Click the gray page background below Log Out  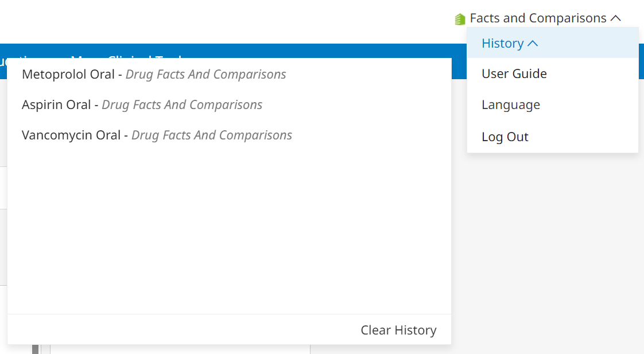click(551, 241)
